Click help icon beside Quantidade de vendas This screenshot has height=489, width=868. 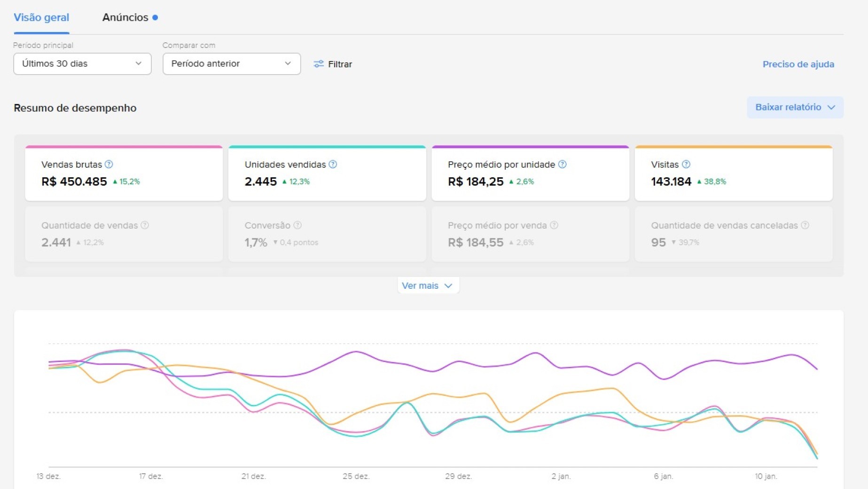tap(145, 225)
